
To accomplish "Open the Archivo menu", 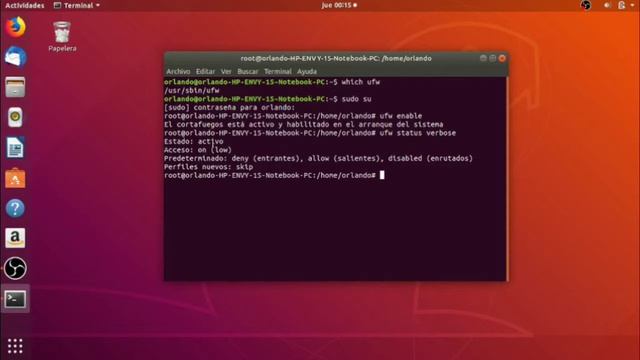I will point(178,71).
